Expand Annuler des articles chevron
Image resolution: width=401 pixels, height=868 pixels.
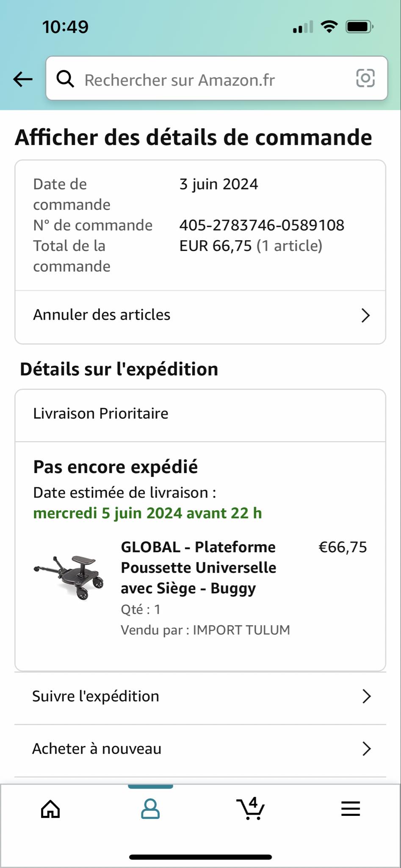365,315
